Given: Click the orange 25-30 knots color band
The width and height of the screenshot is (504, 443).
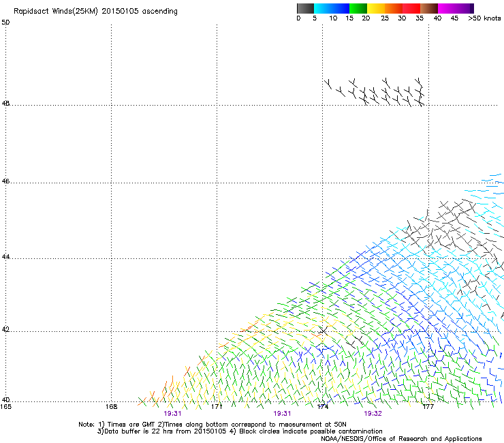Looking at the screenshot, I should (x=394, y=8).
